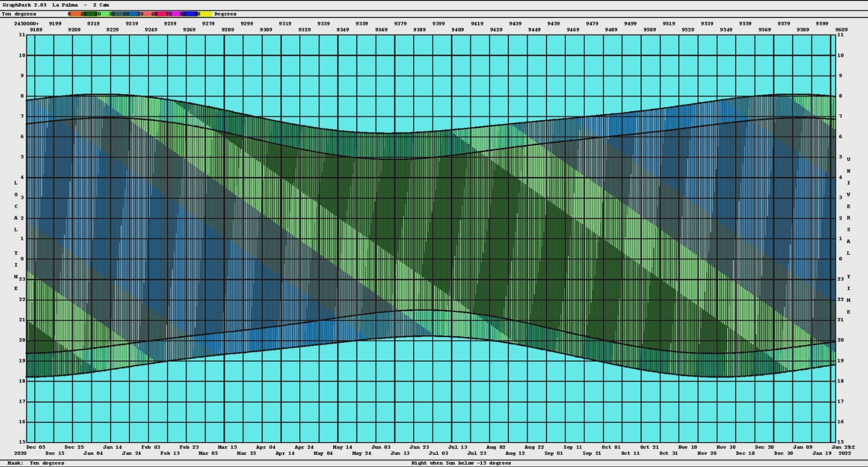Click the Sep 11 date label
The image size is (868, 467).
click(x=572, y=447)
